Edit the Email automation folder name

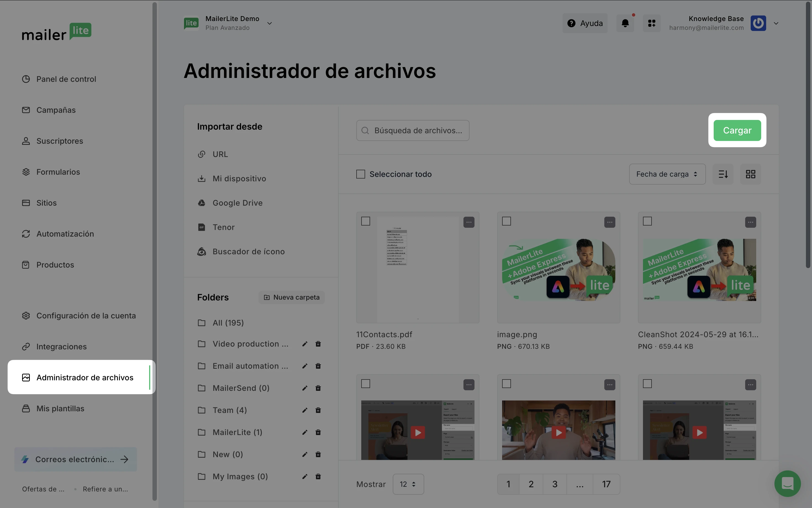point(305,366)
